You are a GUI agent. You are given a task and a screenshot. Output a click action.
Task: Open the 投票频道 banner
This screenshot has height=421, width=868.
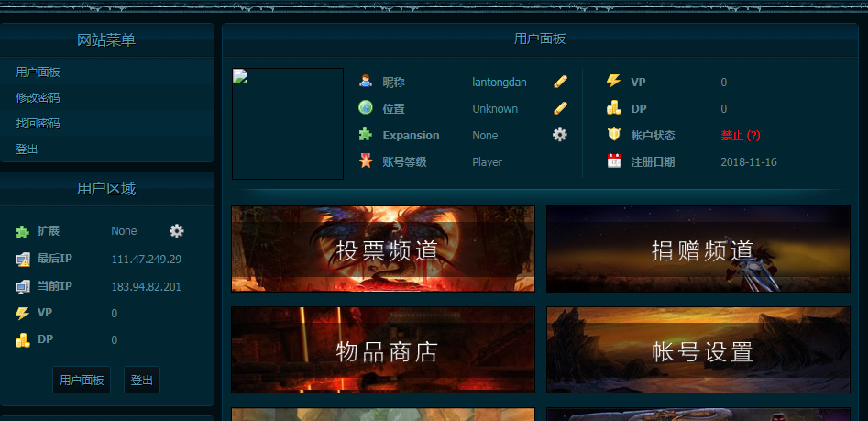[x=383, y=249]
